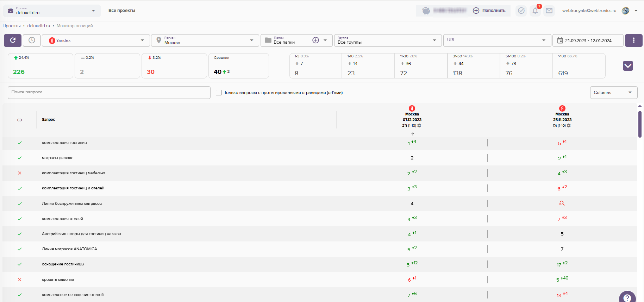The image size is (644, 302).
Task: Go to Проекты in the breadcrumb
Action: point(12,26)
